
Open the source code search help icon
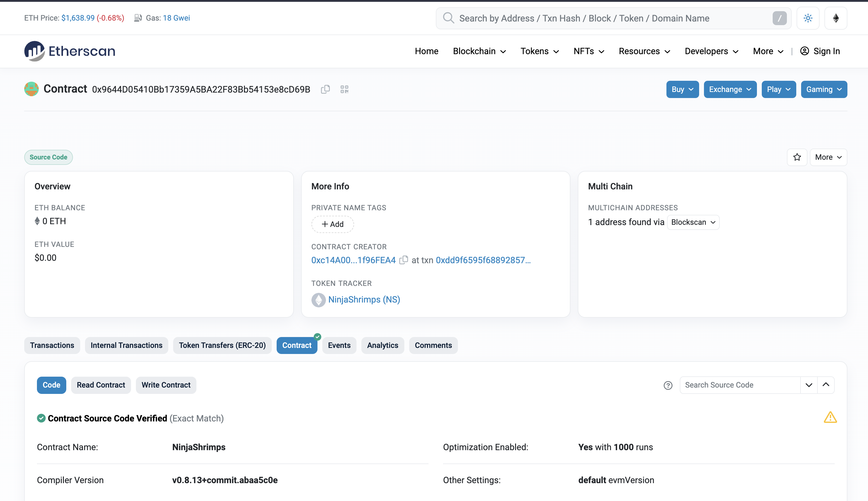click(668, 385)
